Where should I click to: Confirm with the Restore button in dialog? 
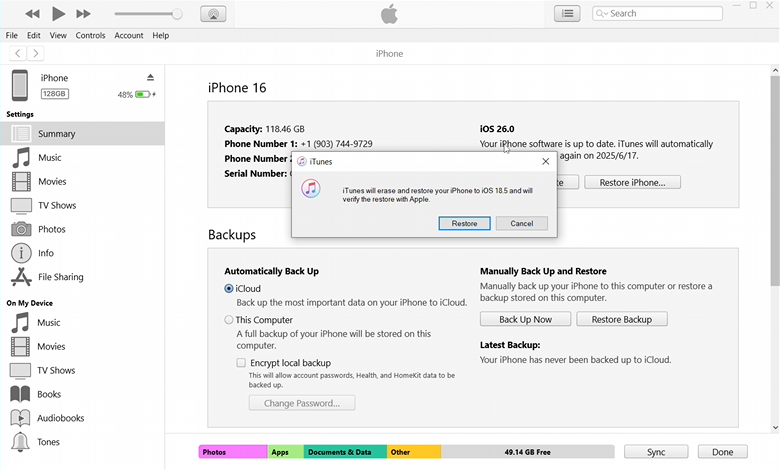click(464, 223)
